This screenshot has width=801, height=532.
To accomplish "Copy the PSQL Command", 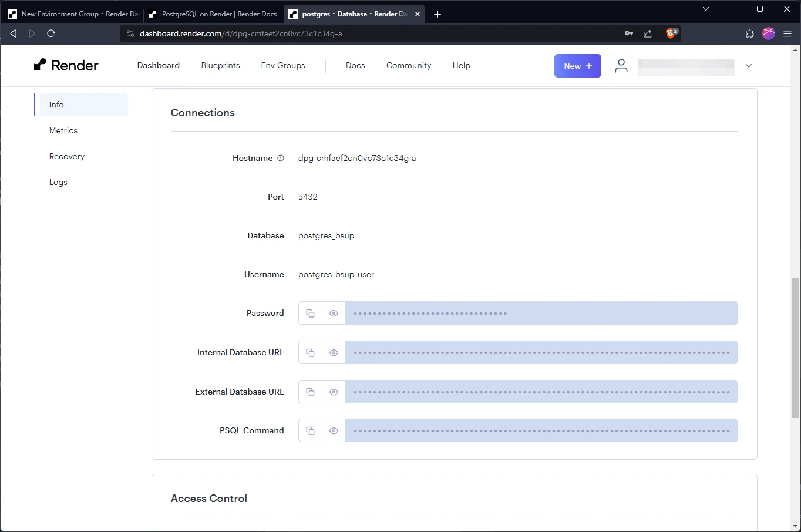I will pyautogui.click(x=310, y=430).
